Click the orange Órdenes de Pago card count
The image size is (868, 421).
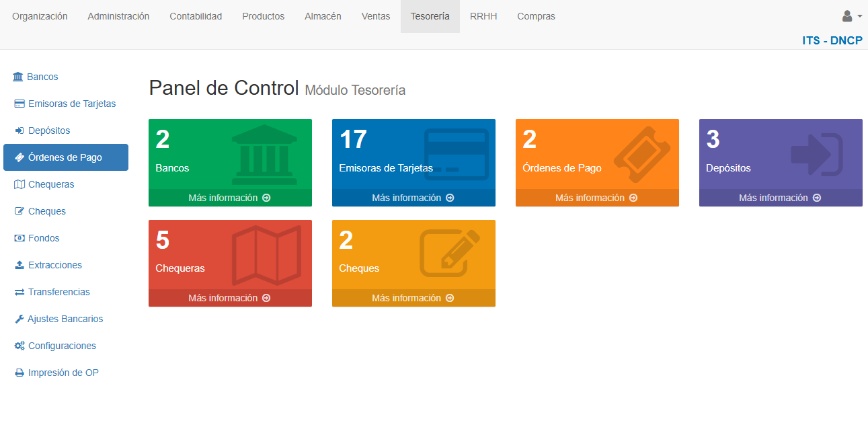530,140
